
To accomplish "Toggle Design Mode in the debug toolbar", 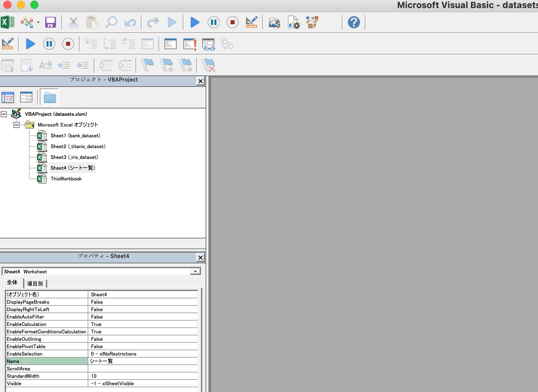I will point(7,44).
